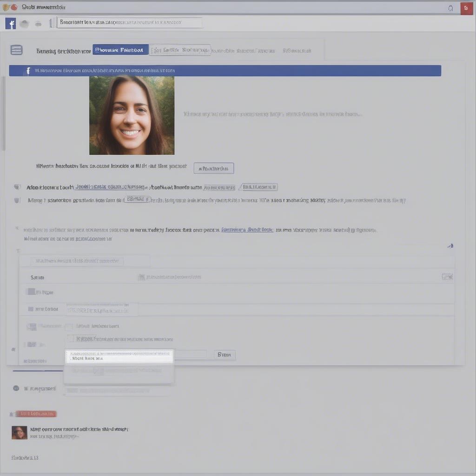Image resolution: width=476 pixels, height=476 pixels.
Task: Click the small button at the right of the Sarion row
Action: point(448,277)
